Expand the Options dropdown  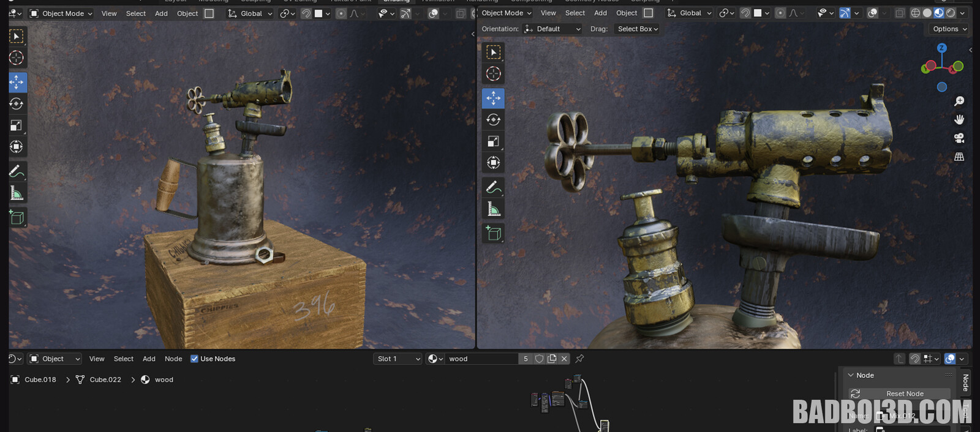tap(950, 29)
